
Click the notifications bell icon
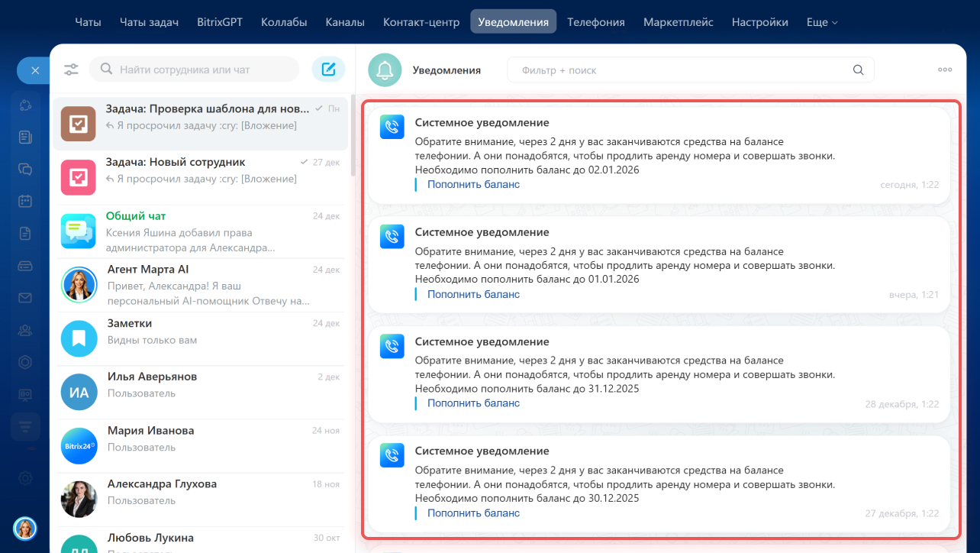(x=385, y=70)
